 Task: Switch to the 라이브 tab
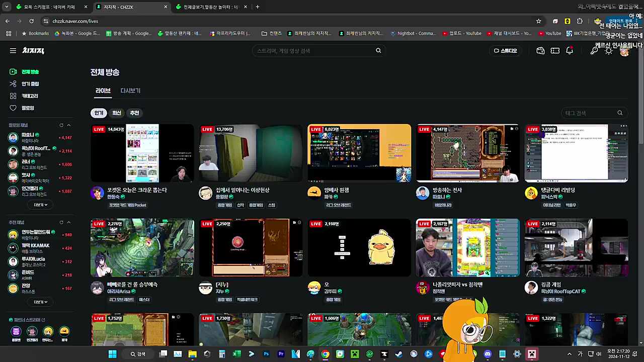click(x=103, y=91)
